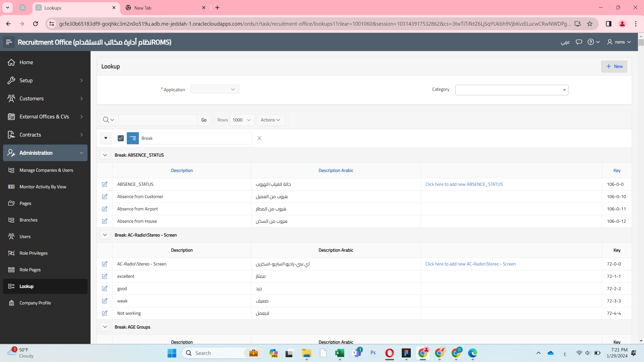Sort by the Description column header
The height and width of the screenshot is (362, 644).
pos(182,170)
